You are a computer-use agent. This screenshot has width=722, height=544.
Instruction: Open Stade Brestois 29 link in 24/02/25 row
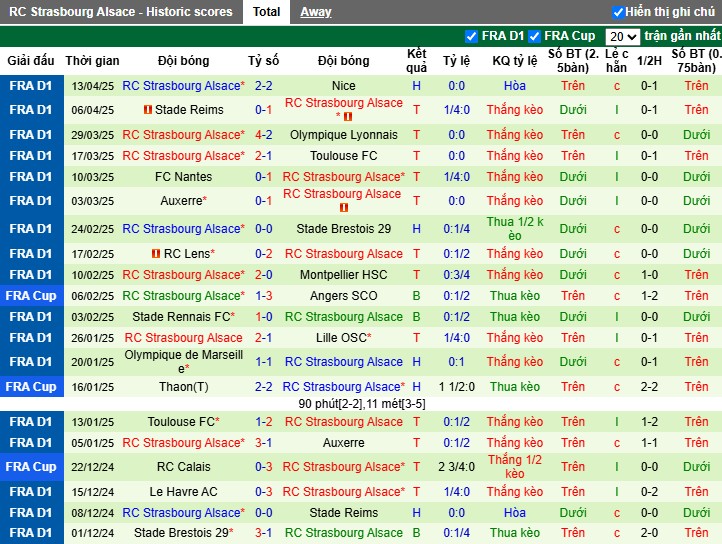pyautogui.click(x=344, y=228)
